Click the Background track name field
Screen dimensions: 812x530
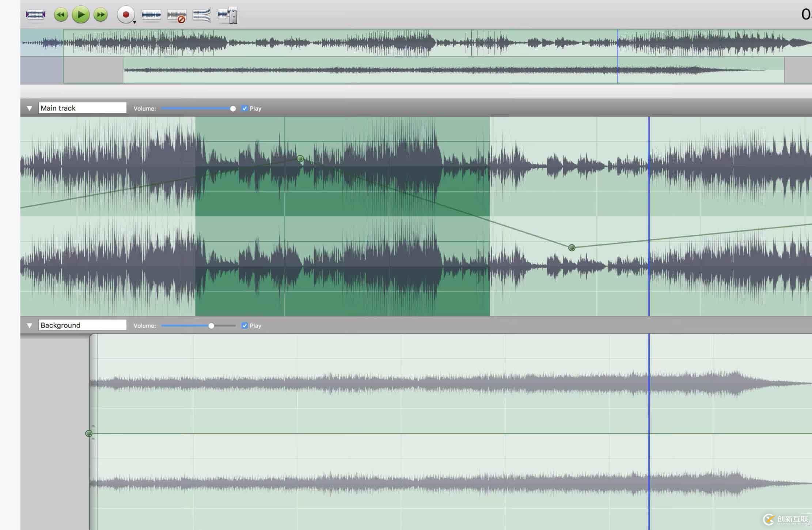82,325
